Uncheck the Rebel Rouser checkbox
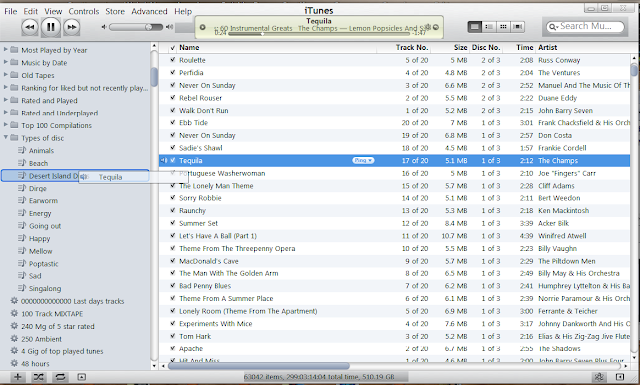Viewport: 640px width, 385px height. coord(173,98)
